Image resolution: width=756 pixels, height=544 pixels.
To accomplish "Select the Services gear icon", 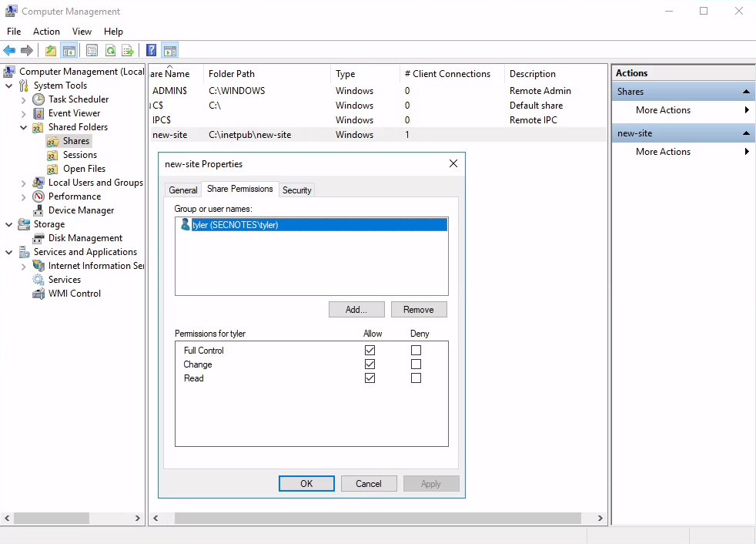I will [x=38, y=280].
